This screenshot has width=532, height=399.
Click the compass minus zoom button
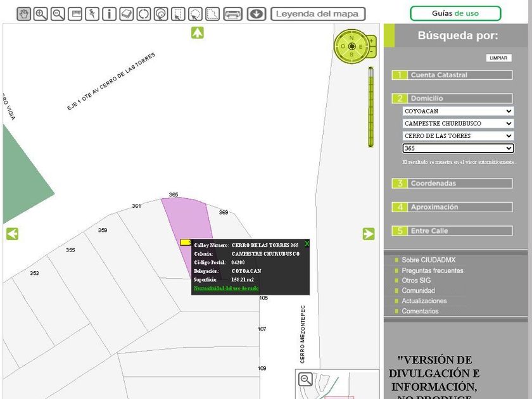pyautogui.click(x=372, y=51)
